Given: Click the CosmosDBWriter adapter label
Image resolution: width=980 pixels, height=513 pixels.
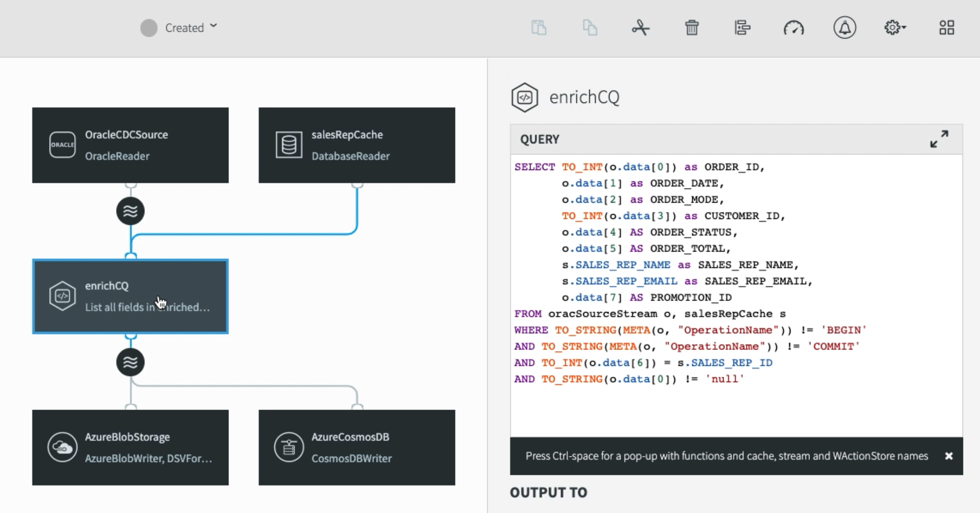Looking at the screenshot, I should pyautogui.click(x=352, y=458).
